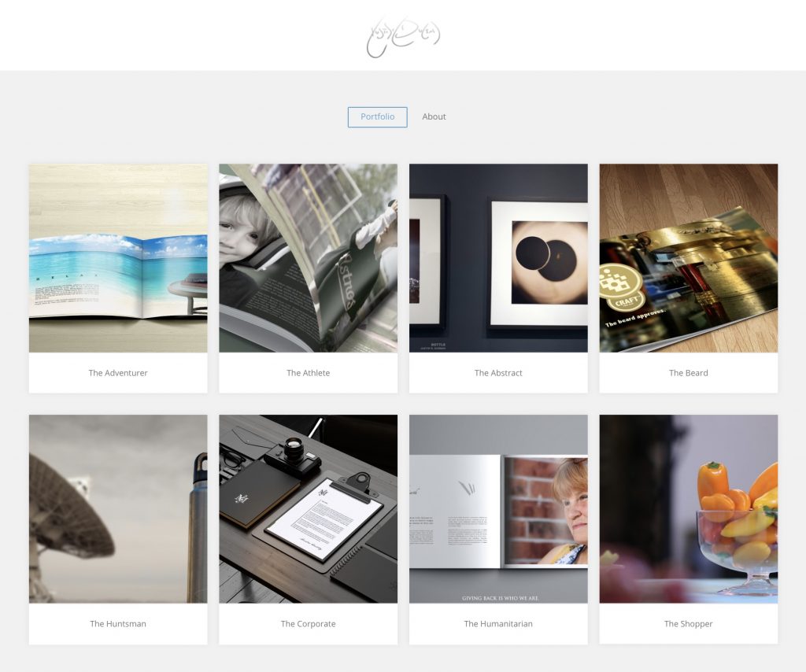Open The Shopper peppers bowl thumbnail
Viewport: 806px width, 672px height.
click(689, 508)
